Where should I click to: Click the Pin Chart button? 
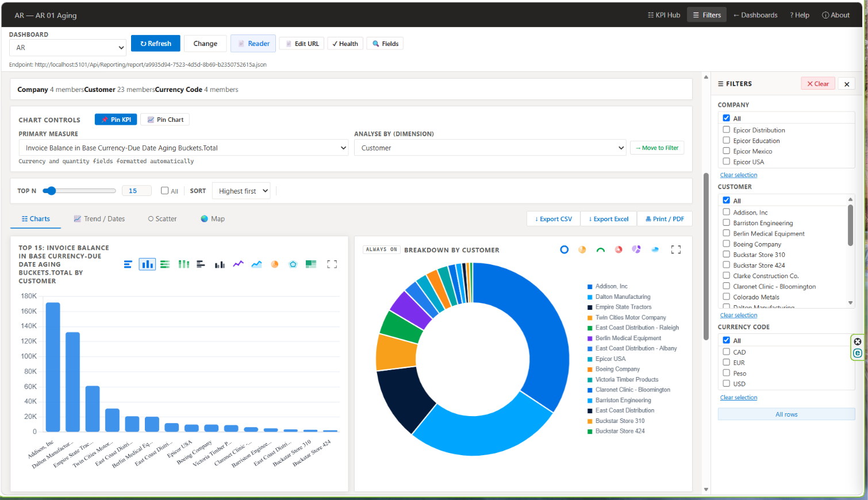165,120
